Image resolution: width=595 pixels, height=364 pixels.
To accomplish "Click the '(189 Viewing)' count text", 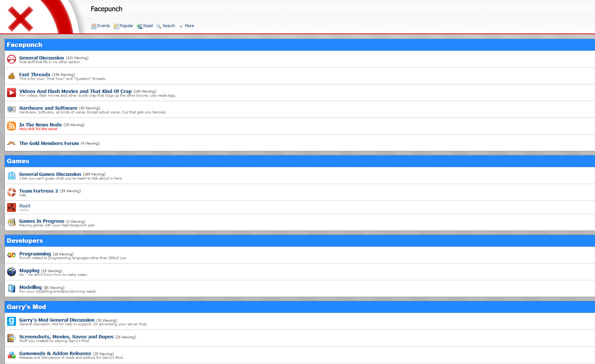I will pyautogui.click(x=94, y=174).
